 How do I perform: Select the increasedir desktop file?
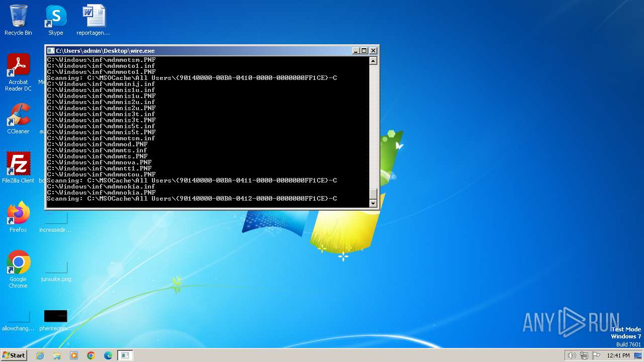coord(55,222)
